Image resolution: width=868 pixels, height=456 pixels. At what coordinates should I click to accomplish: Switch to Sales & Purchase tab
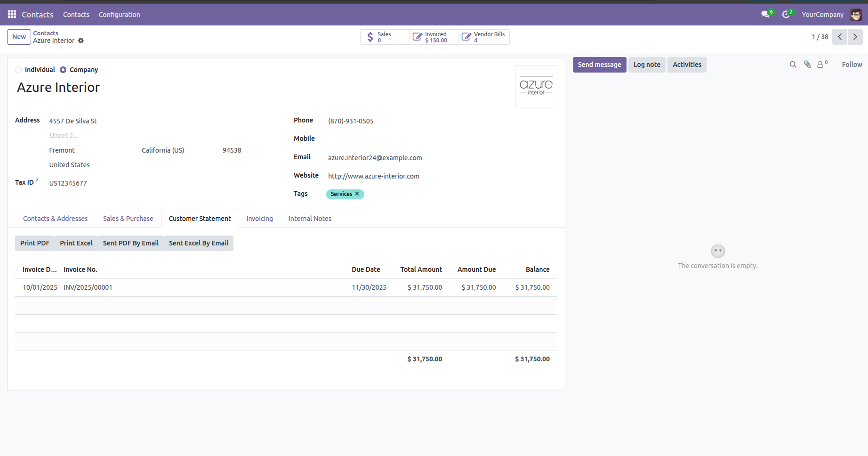coord(128,219)
